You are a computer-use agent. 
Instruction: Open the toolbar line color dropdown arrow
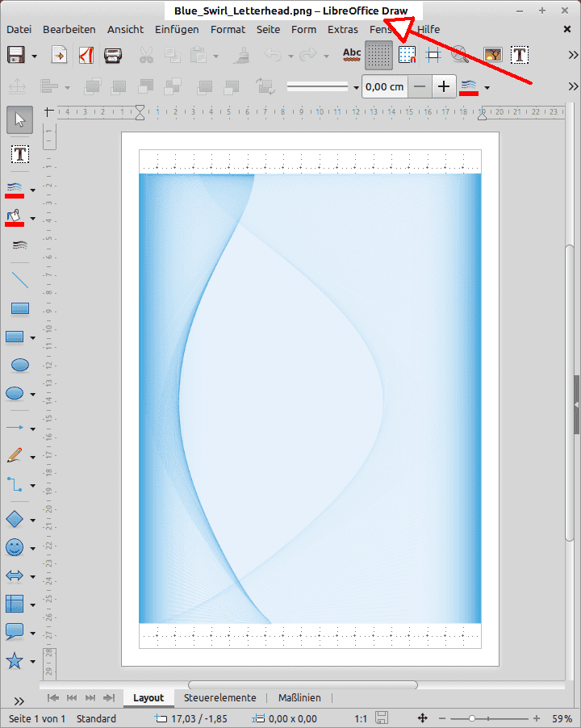[x=487, y=87]
